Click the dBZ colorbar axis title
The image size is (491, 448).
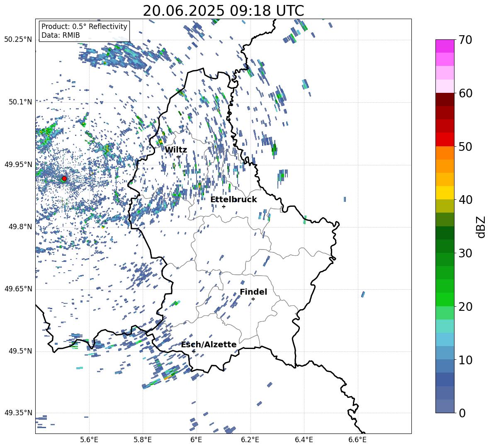pos(481,227)
